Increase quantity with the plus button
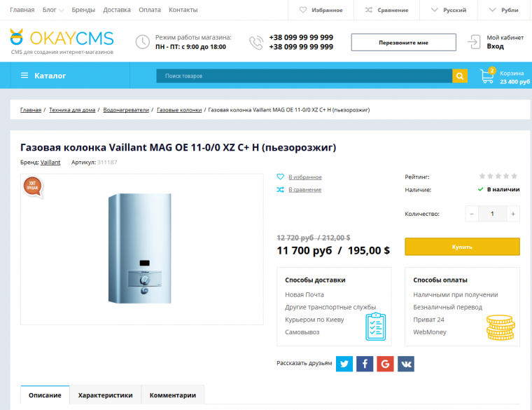532x410 pixels. click(x=513, y=214)
